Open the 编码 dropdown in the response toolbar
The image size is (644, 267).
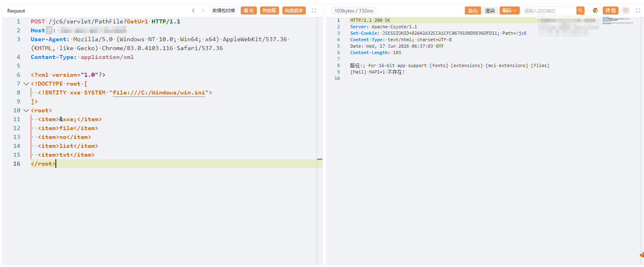(x=509, y=11)
